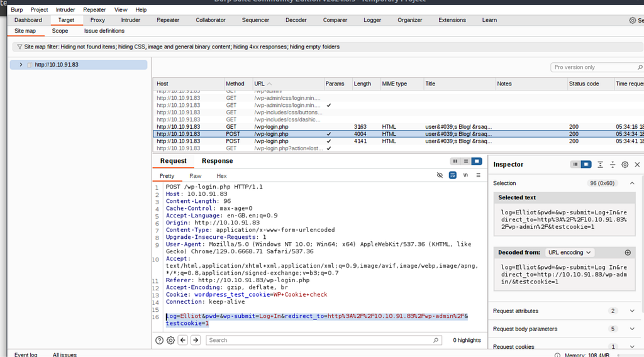Click the plus icon beside Decoded from
Screen dimensions: 644x357
(x=628, y=253)
